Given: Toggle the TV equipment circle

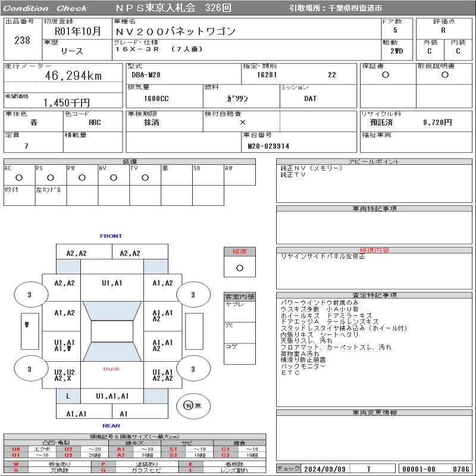Looking at the screenshot, I should 145,177.
